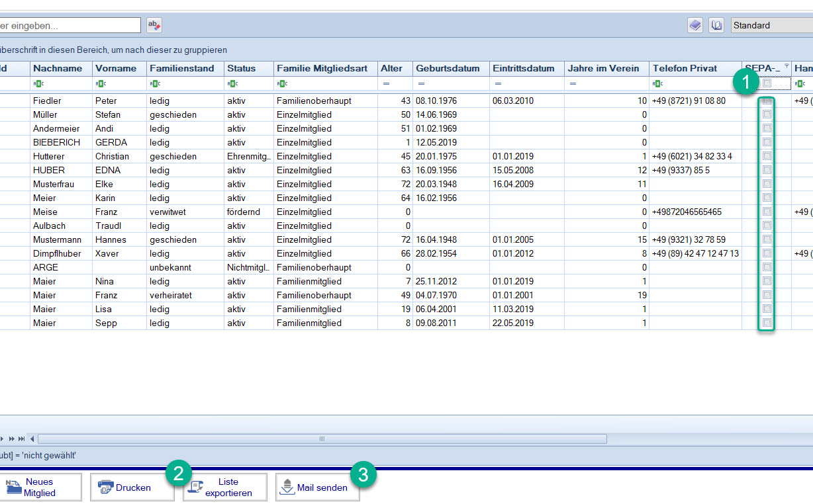
Task: Click the horizontal scrollbar thumb
Action: pyautogui.click(x=322, y=439)
